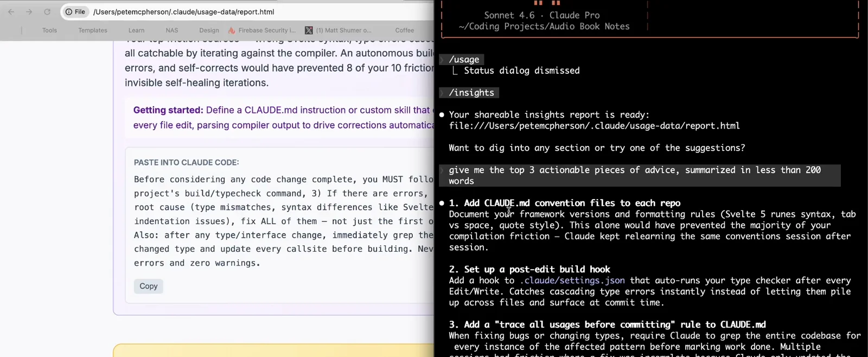Open the Coffee bookmark
The width and height of the screenshot is (868, 357).
(x=405, y=30)
